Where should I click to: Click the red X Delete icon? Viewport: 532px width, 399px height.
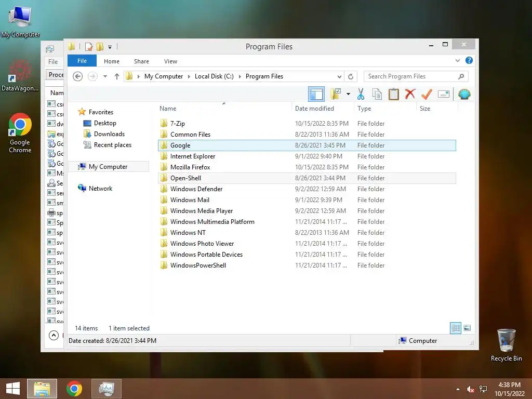click(x=410, y=94)
